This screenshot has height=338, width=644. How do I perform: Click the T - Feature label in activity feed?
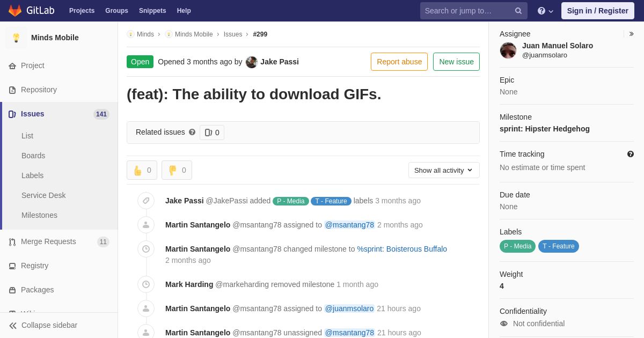331,201
